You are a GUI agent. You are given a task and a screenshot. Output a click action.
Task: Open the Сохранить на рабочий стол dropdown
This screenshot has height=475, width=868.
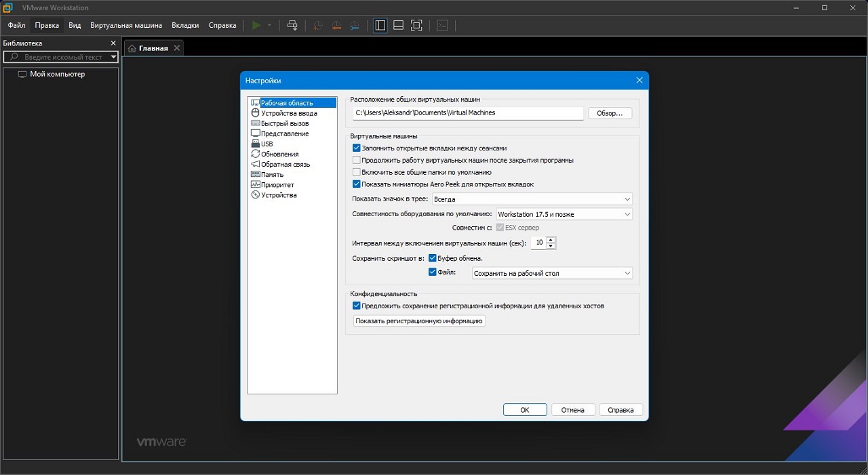[552, 273]
